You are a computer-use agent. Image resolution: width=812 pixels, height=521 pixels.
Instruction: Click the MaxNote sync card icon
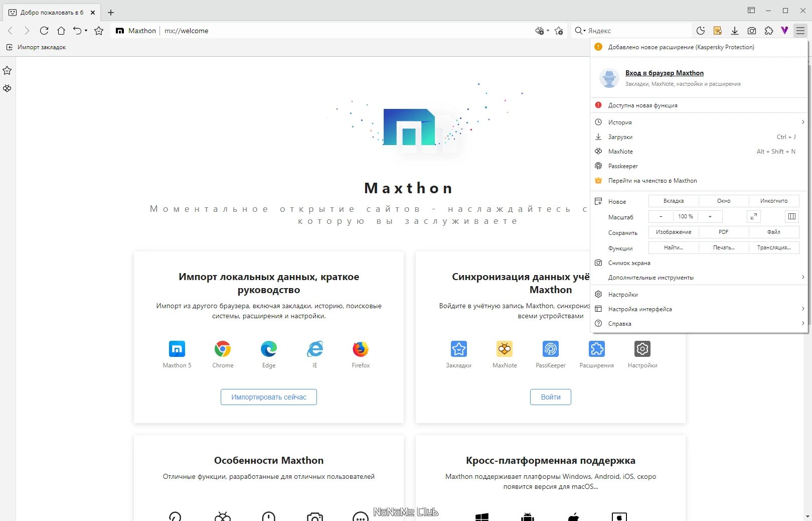505,349
